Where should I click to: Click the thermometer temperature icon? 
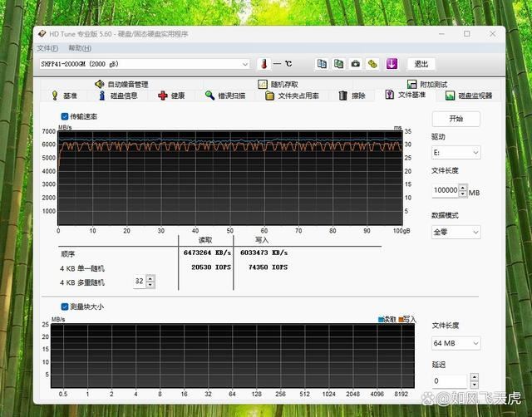click(264, 64)
